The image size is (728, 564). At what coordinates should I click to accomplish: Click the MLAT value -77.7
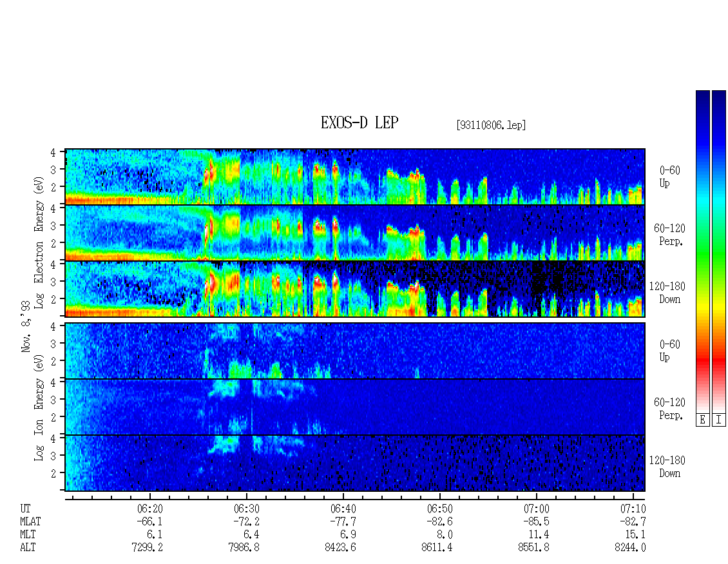click(x=343, y=521)
